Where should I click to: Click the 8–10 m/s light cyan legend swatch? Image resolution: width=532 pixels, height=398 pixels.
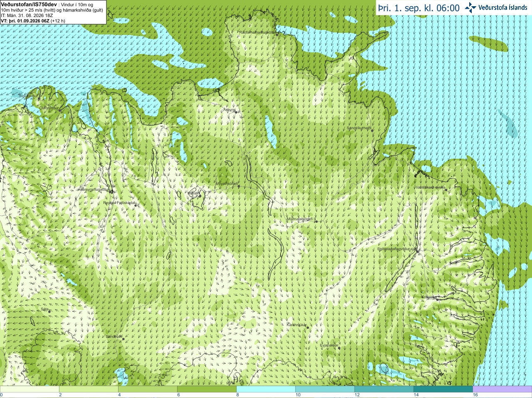(266, 389)
